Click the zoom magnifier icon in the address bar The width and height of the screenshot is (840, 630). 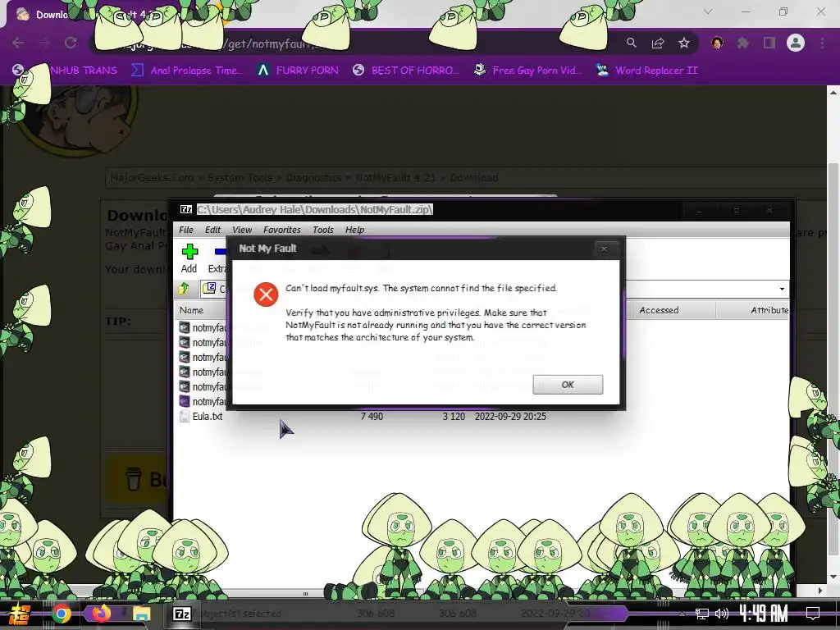coord(631,43)
